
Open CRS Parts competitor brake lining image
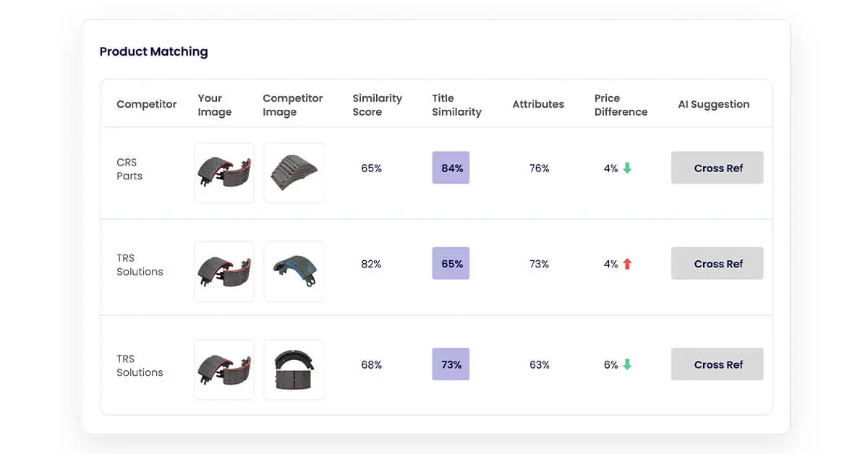[x=294, y=173]
